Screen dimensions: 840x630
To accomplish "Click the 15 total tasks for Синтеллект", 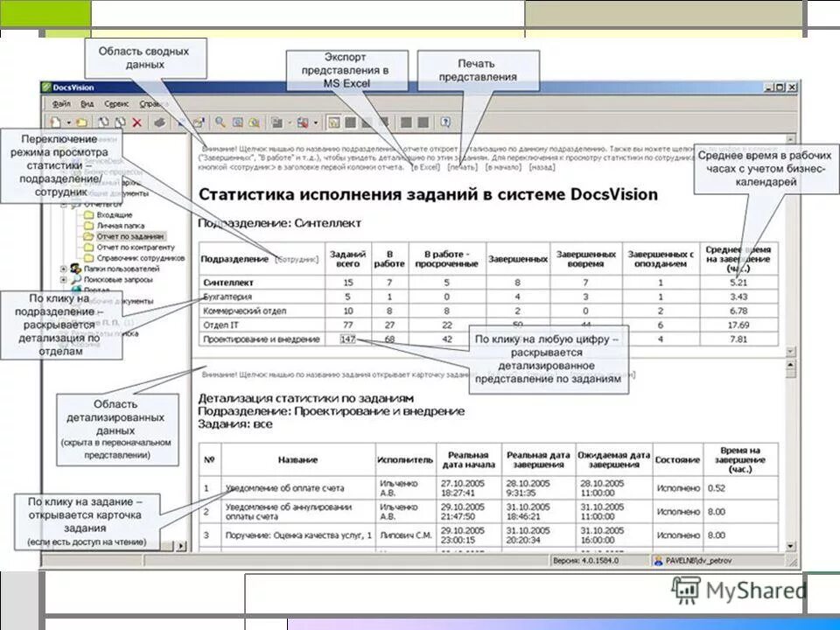I will click(348, 283).
